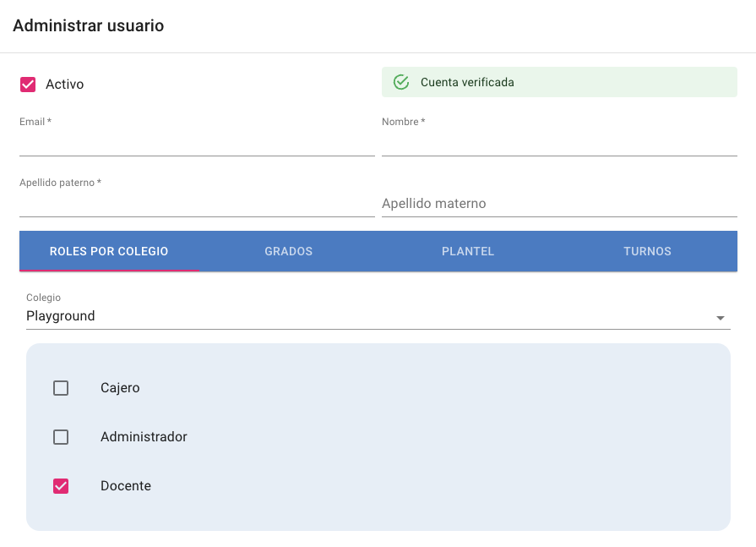The image size is (756, 547).
Task: Click into the Nombre field
Action: click(559, 144)
